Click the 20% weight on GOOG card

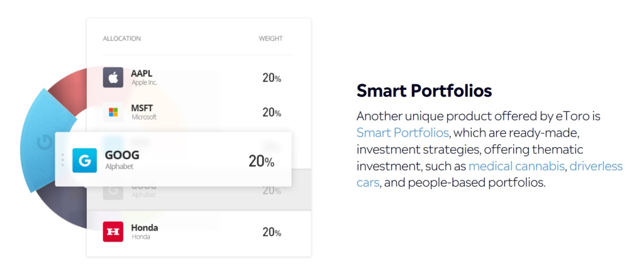pos(261,161)
